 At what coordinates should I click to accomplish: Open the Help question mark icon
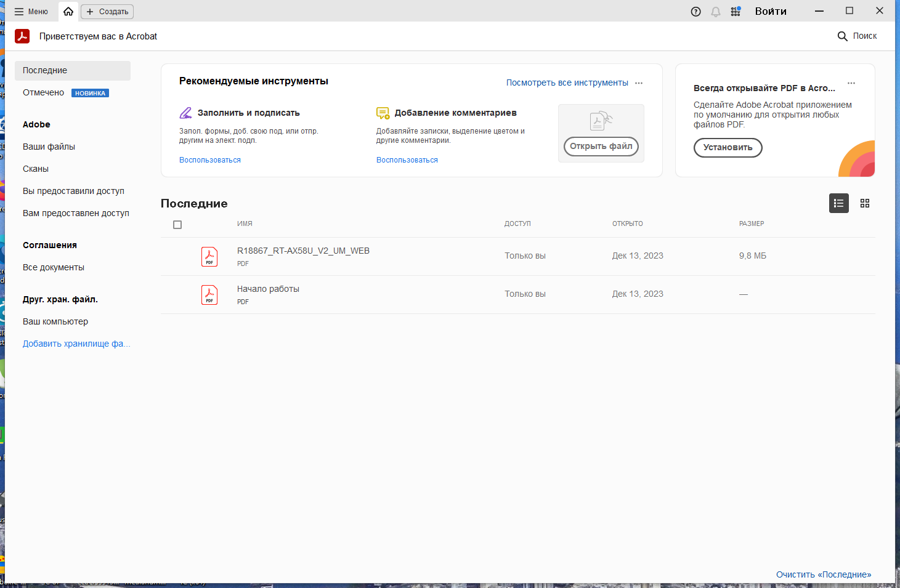tap(695, 11)
